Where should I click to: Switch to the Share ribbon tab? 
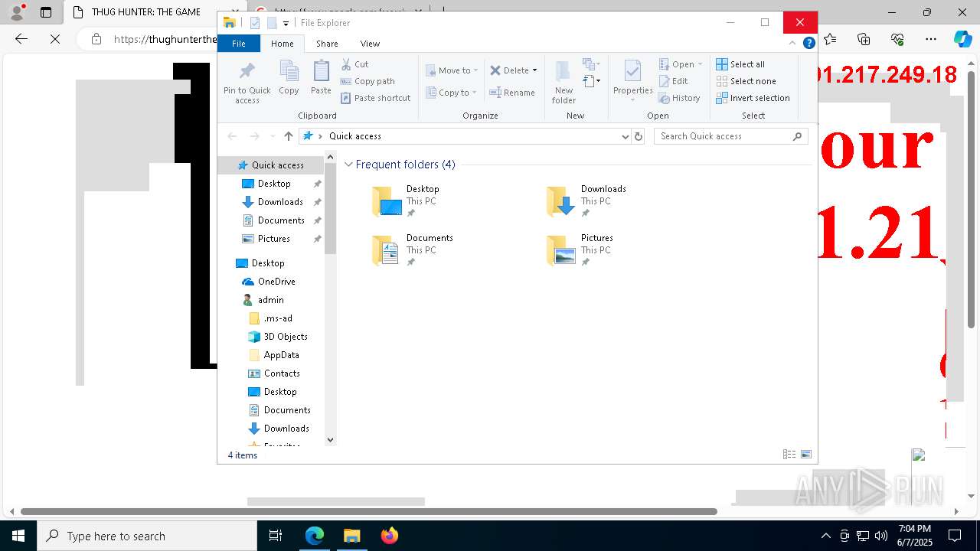[327, 44]
